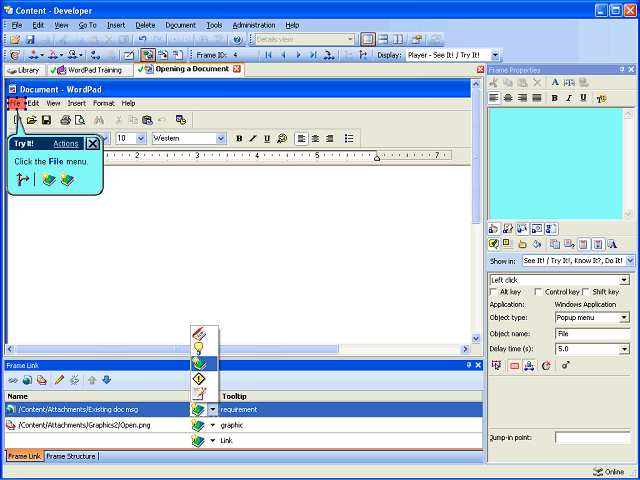Image resolution: width=640 pixels, height=480 pixels.
Task: Open the Administration menu
Action: click(253, 25)
